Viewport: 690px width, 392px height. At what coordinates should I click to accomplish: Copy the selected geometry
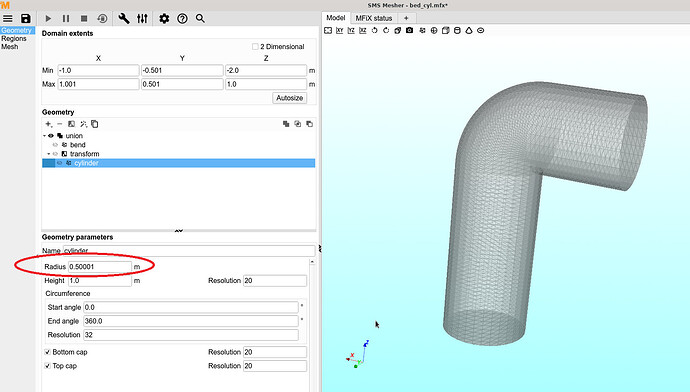pos(95,124)
